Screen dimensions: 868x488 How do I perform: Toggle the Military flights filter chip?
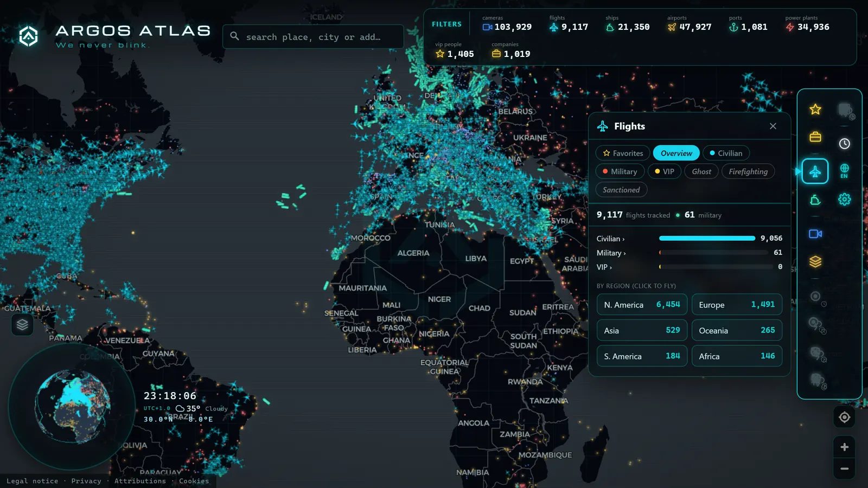(x=620, y=171)
